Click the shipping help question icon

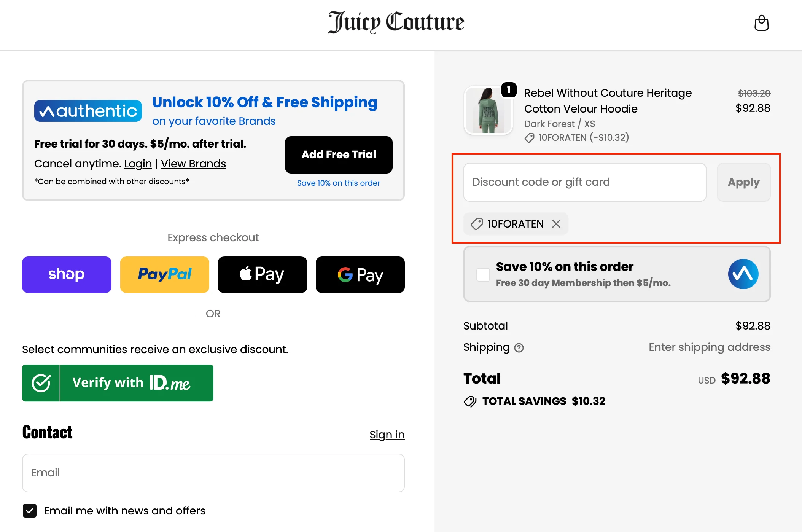[x=519, y=348]
